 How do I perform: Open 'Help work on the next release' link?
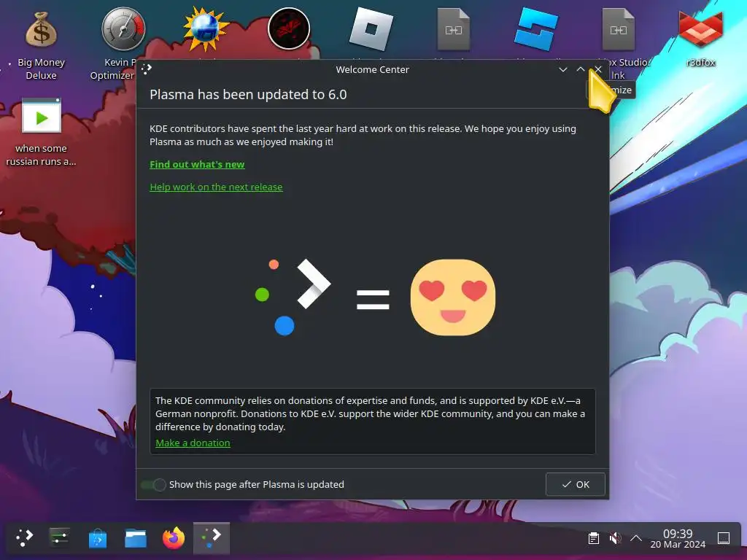pyautogui.click(x=216, y=187)
